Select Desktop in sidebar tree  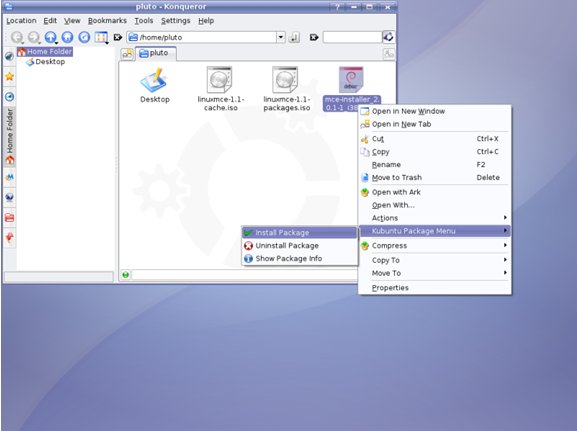46,62
